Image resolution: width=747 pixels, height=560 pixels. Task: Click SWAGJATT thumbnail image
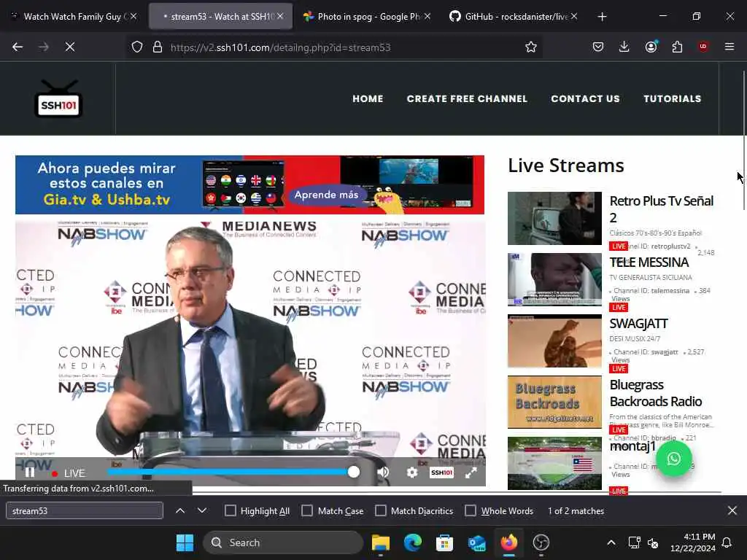coord(554,341)
